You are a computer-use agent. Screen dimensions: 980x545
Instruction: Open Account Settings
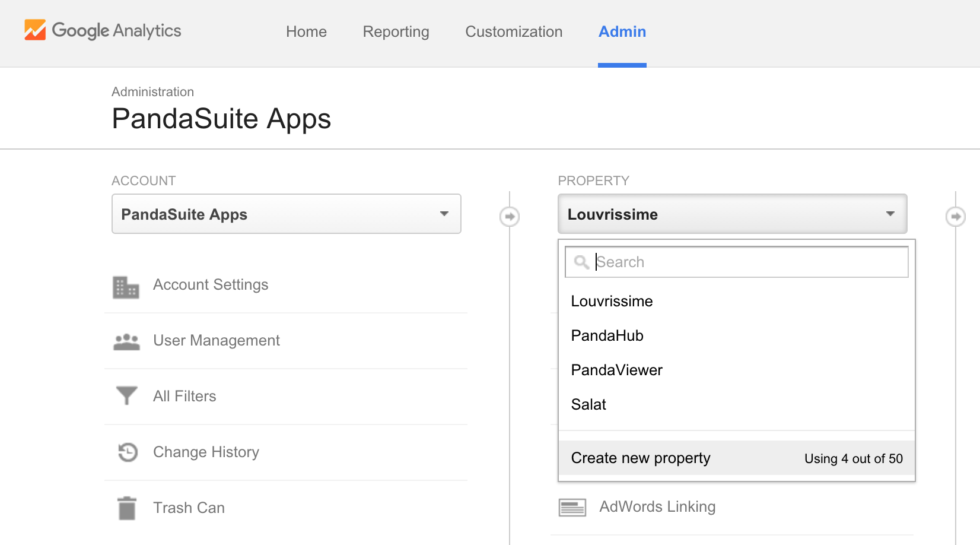(211, 285)
